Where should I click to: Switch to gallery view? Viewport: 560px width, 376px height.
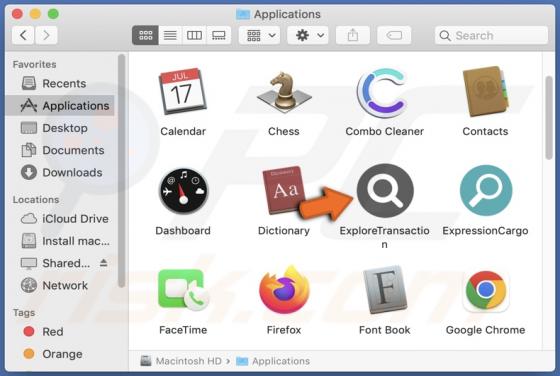[x=219, y=35]
